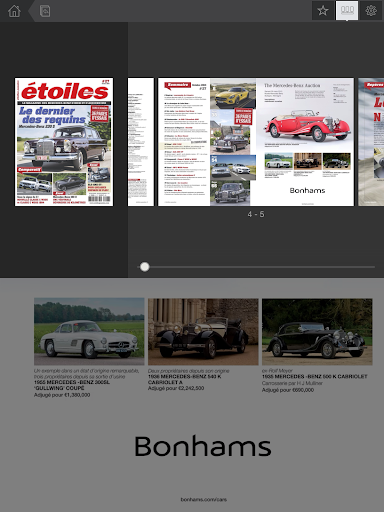Image resolution: width=384 pixels, height=512 pixels.
Task: Open the page search icon
Action: (45, 11)
